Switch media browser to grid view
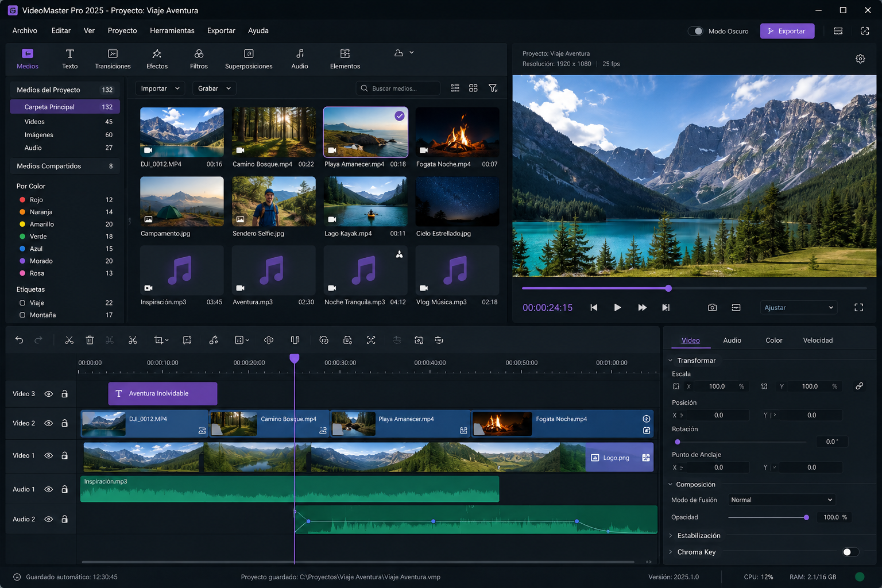Image resolution: width=882 pixels, height=588 pixels. point(473,88)
